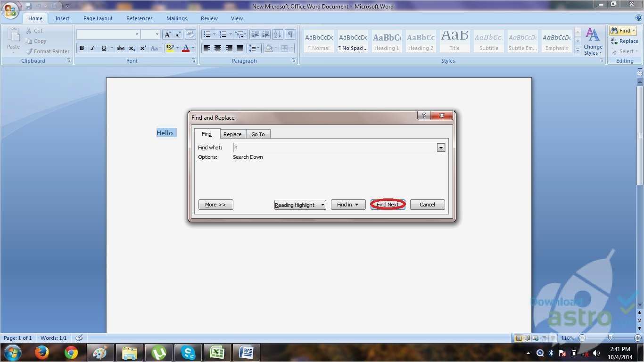Click the Line Spacing icon
The image size is (644, 362).
click(253, 48)
